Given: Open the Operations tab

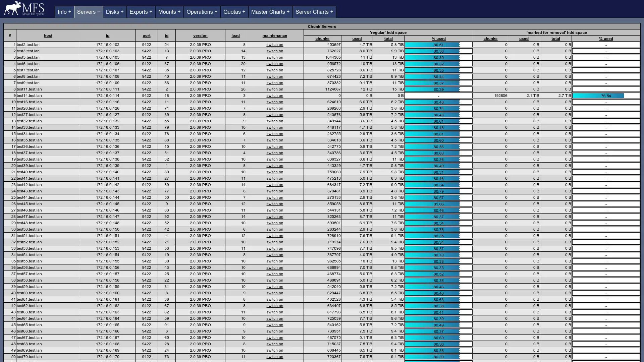Looking at the screenshot, I should click(202, 12).
